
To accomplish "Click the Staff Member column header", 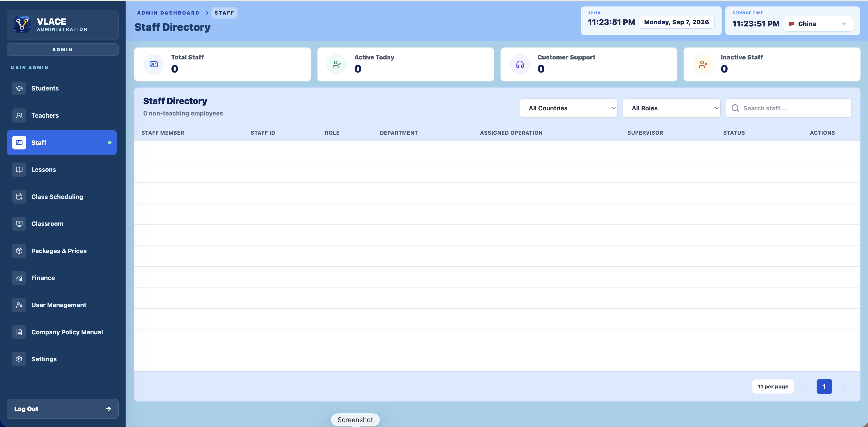I will click(x=163, y=133).
